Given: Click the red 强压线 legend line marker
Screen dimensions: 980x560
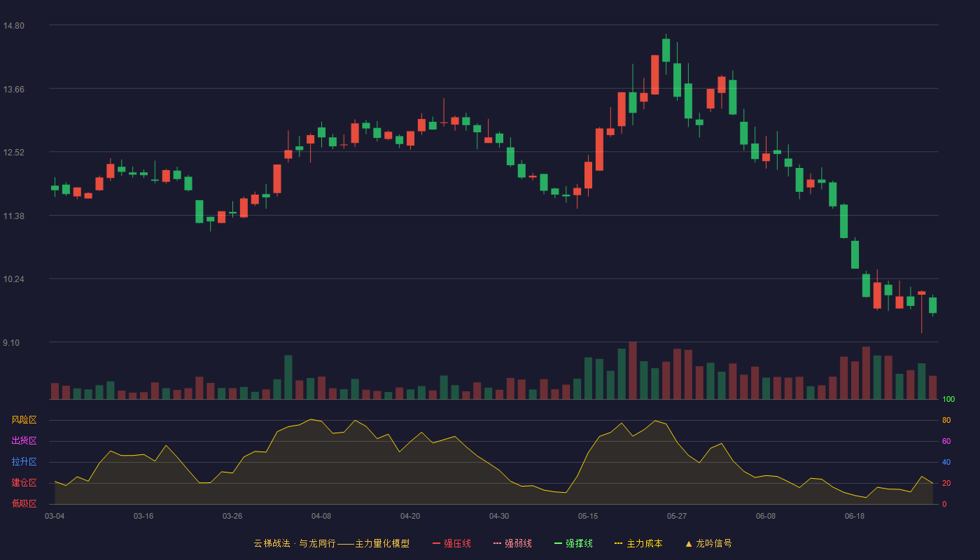Looking at the screenshot, I should (436, 543).
